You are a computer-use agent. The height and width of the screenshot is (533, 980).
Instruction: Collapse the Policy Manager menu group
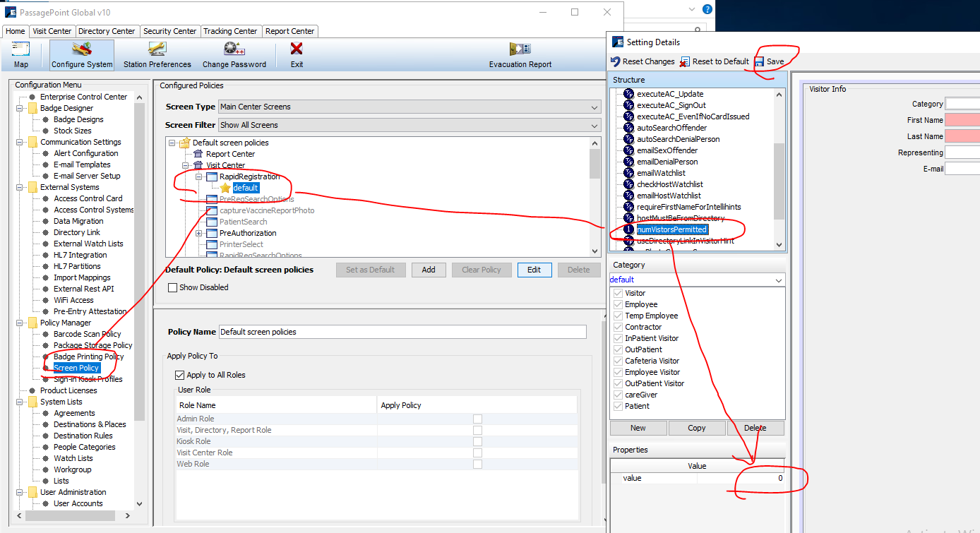pyautogui.click(x=20, y=323)
